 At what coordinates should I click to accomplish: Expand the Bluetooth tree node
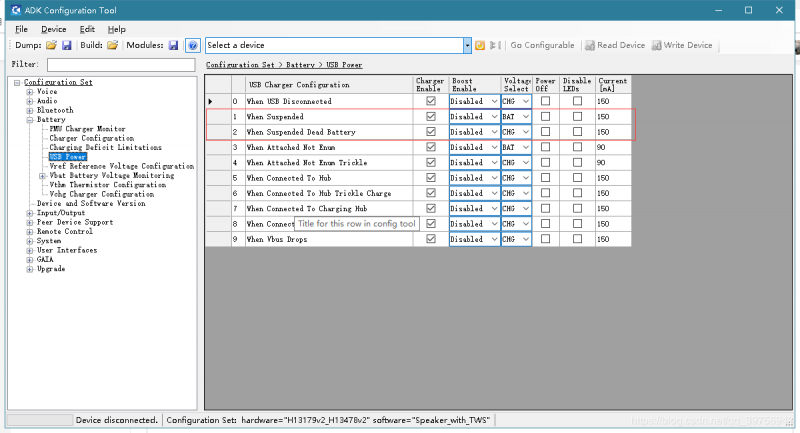pos(30,110)
